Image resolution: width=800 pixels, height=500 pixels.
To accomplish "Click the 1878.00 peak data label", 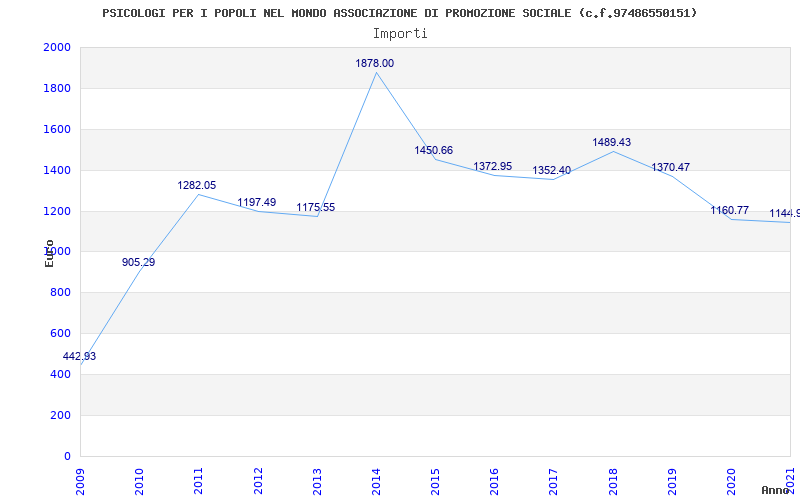I will tap(374, 63).
